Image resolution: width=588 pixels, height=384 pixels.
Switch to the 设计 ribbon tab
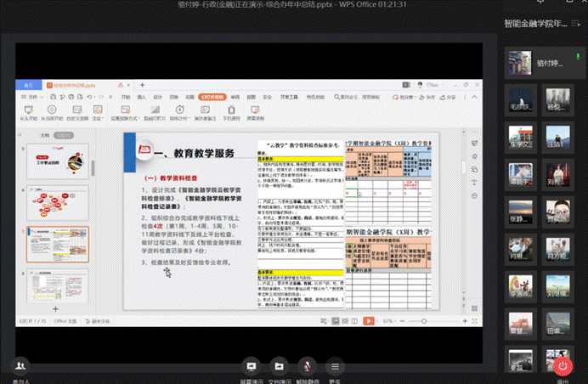click(x=157, y=97)
